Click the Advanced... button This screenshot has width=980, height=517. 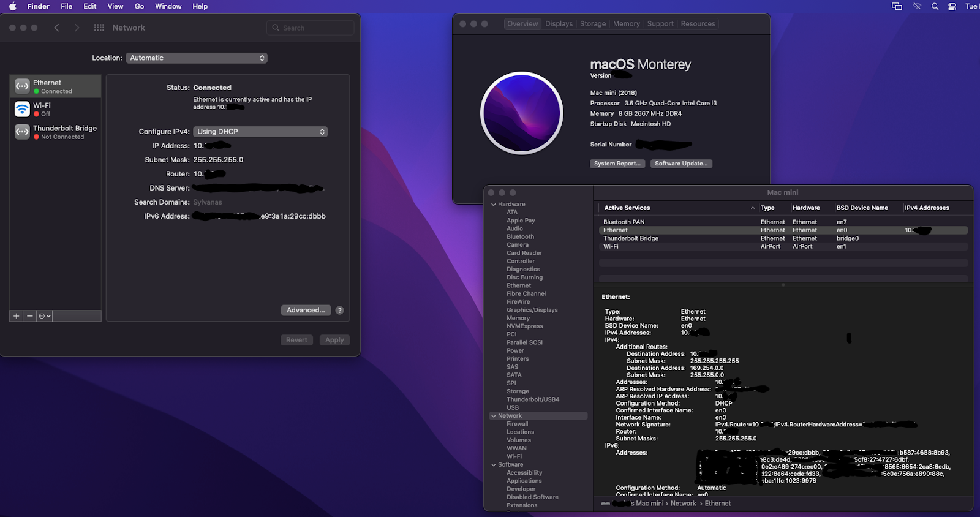click(x=306, y=311)
